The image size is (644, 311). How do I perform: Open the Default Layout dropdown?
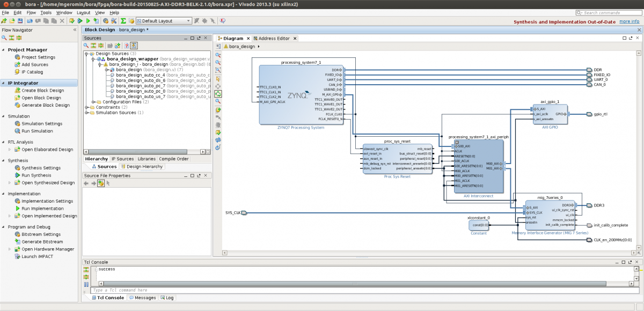164,21
